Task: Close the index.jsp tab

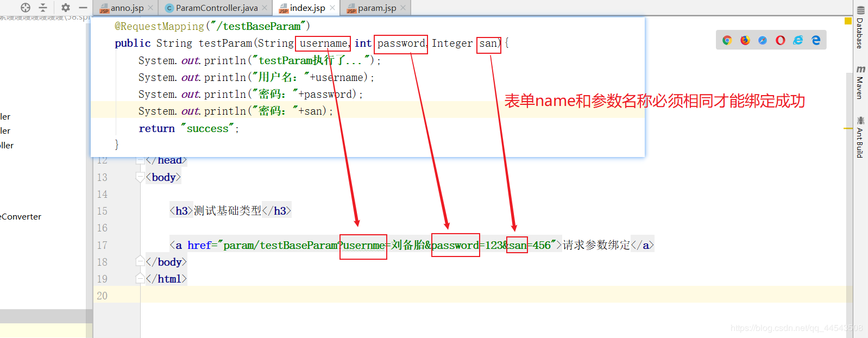Action: tap(332, 8)
